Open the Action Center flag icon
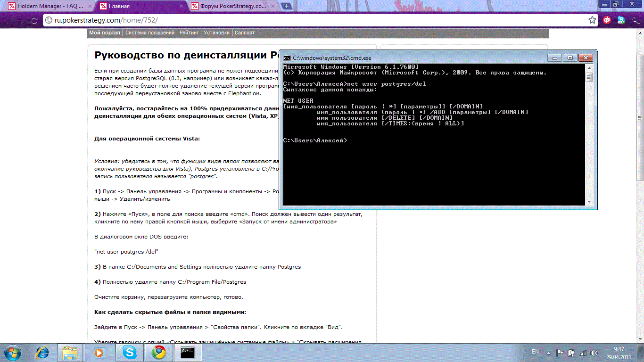This screenshot has height=362, width=644. (x=560, y=352)
